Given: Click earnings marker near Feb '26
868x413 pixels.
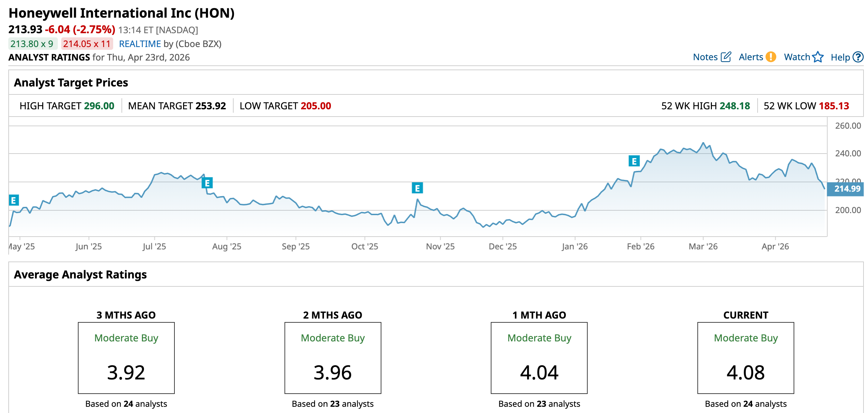Looking at the screenshot, I should point(634,161).
